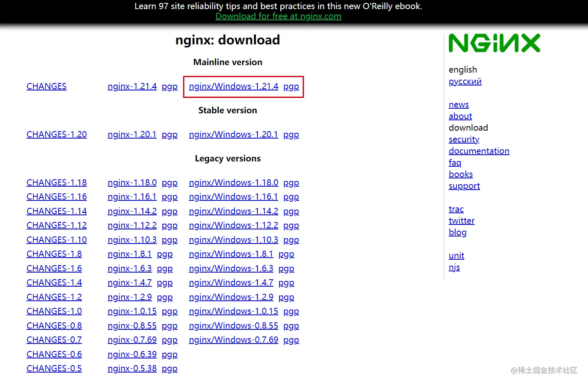This screenshot has height=385, width=588.
Task: Download nginx-1.10.3 source
Action: [x=132, y=240]
